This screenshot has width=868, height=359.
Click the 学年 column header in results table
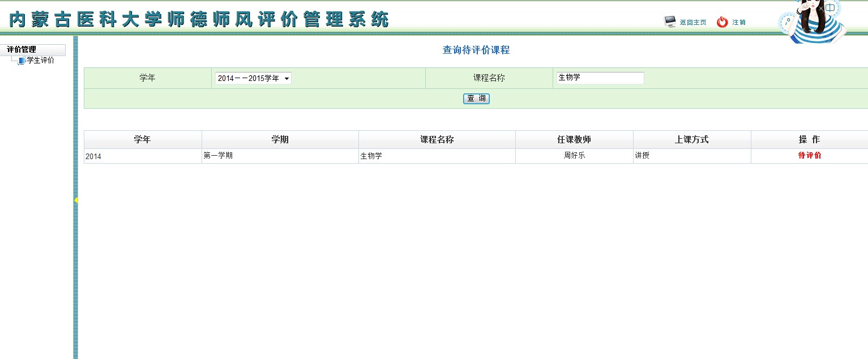[142, 140]
